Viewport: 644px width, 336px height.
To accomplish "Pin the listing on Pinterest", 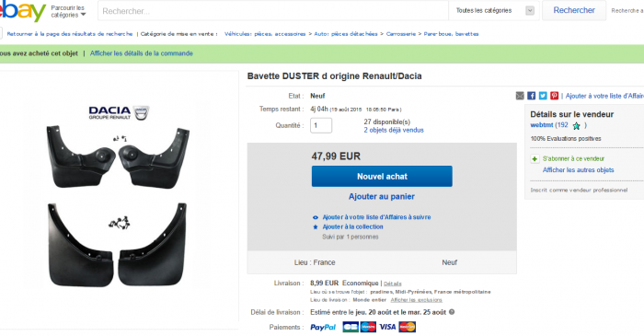I will pos(554,96).
